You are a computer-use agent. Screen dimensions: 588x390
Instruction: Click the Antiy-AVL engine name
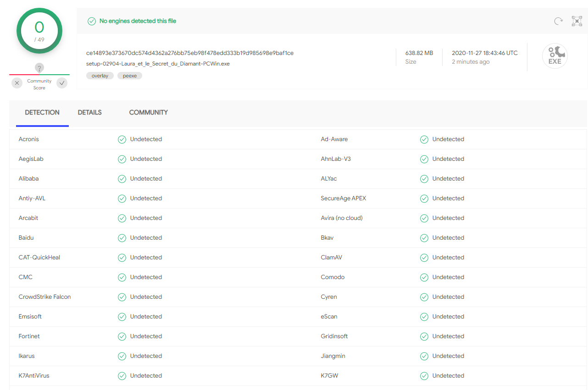tap(32, 198)
